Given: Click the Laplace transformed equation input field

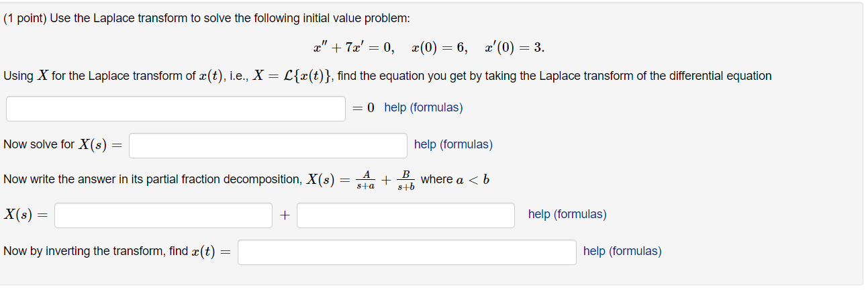Looking at the screenshot, I should [x=176, y=109].
